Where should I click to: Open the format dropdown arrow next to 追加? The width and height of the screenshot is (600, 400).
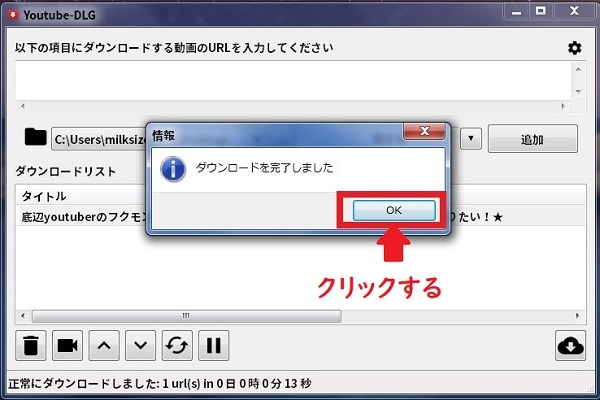(471, 139)
